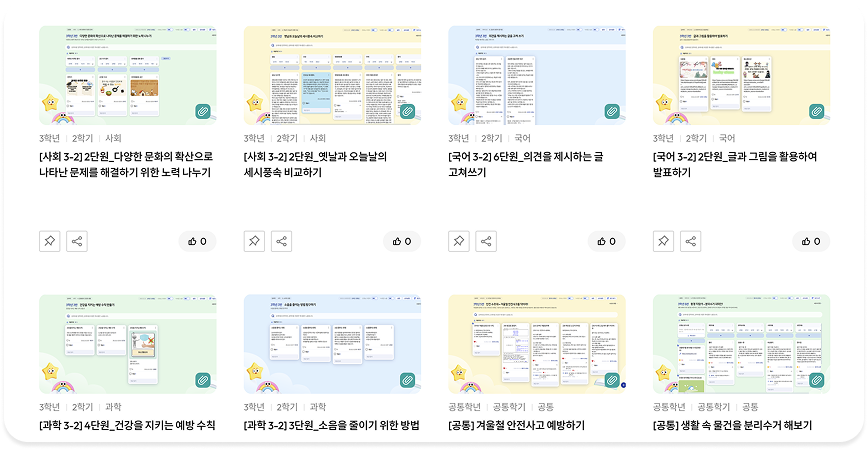Click attachment icon on 소음을 줄이기 위한 방법 thumbnail

pos(407,380)
